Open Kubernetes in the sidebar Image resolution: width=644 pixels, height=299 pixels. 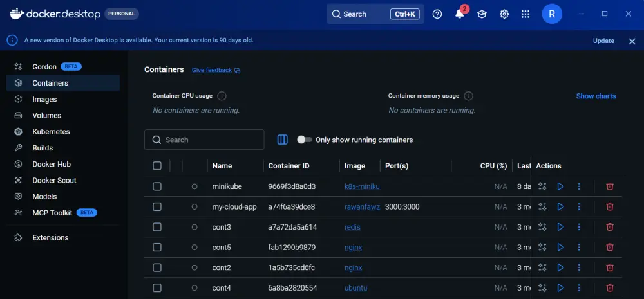pos(63,132)
